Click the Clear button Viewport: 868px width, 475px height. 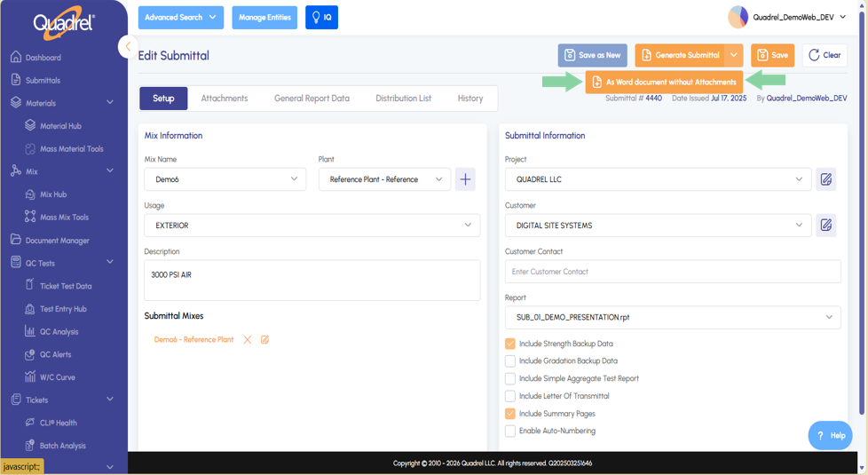(x=825, y=55)
